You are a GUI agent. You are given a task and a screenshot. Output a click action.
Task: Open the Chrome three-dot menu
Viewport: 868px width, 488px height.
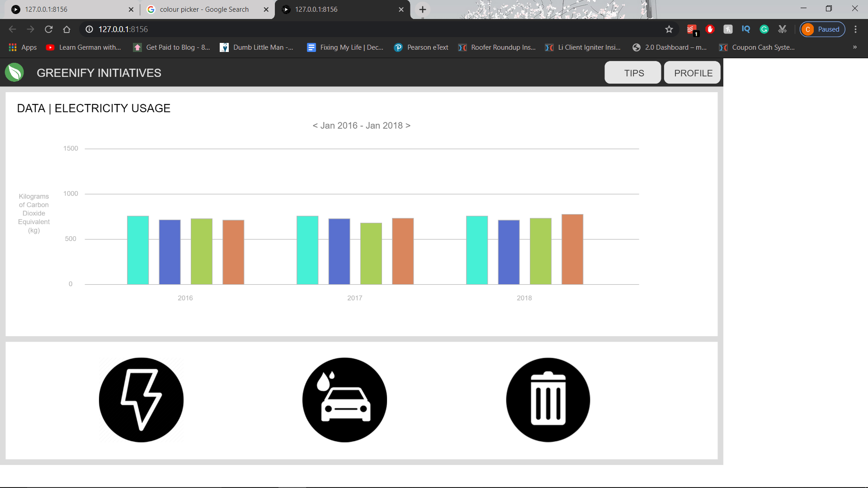pyautogui.click(x=855, y=29)
